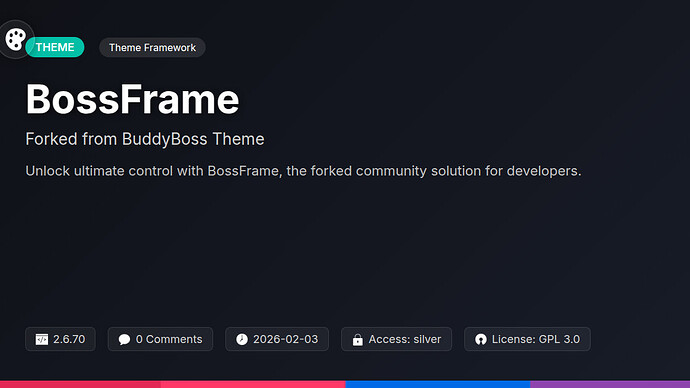This screenshot has height=388, width=690.
Task: Click the BossFrame title
Action: (132, 99)
